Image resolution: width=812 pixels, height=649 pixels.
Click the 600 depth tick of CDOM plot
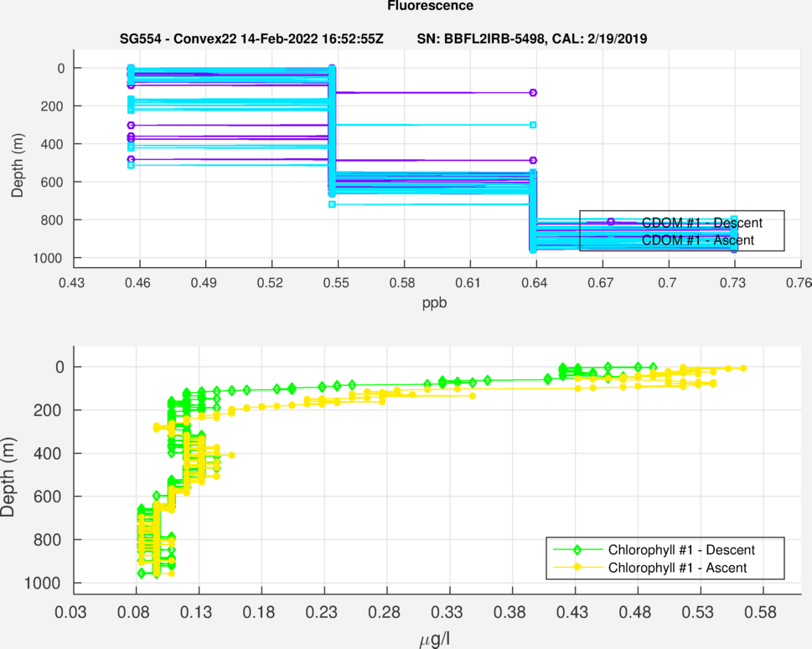point(53,183)
